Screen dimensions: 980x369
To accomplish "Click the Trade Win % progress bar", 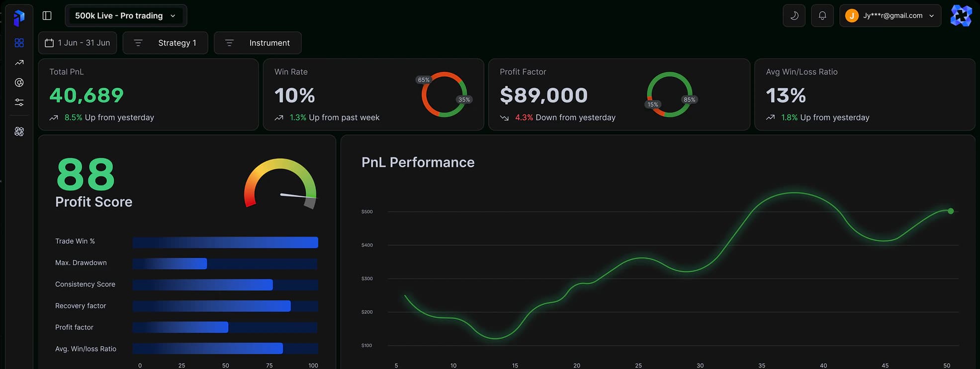I will pos(225,242).
